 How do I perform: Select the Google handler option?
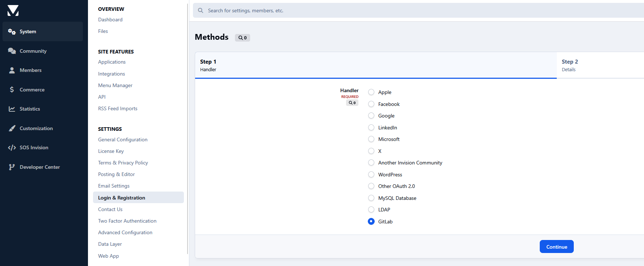[x=371, y=116]
